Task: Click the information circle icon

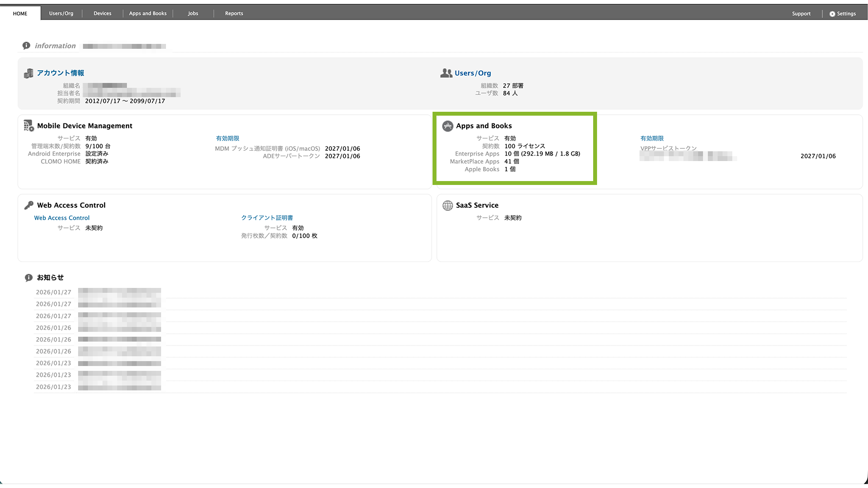Action: point(26,46)
